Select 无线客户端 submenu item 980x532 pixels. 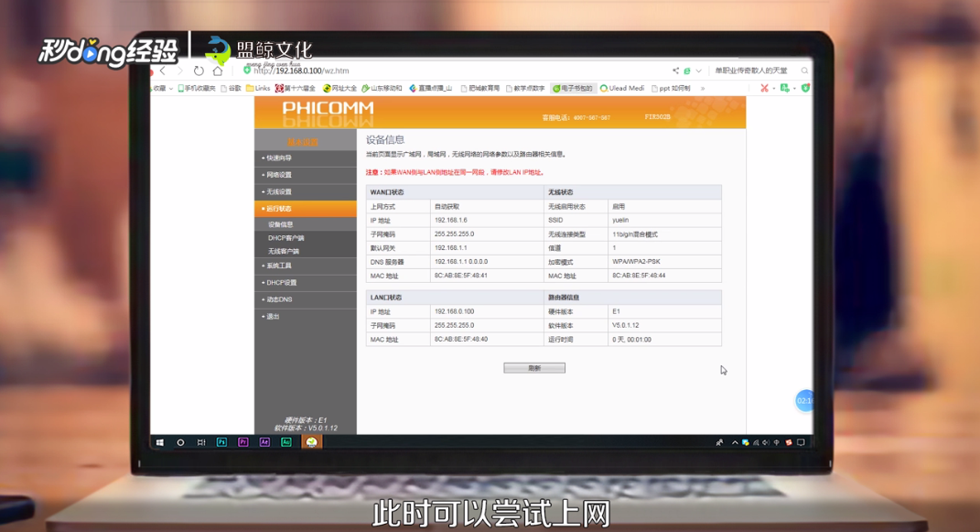[x=283, y=251]
